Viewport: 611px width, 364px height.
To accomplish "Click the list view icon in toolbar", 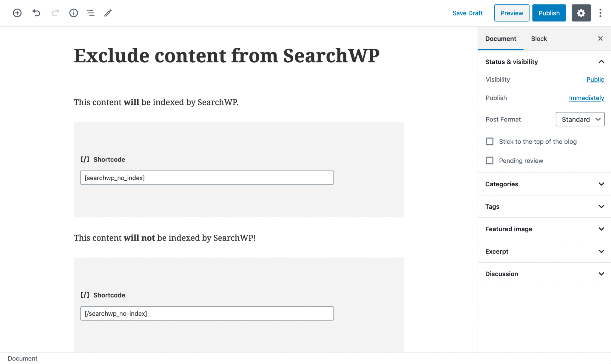I will pyautogui.click(x=91, y=13).
